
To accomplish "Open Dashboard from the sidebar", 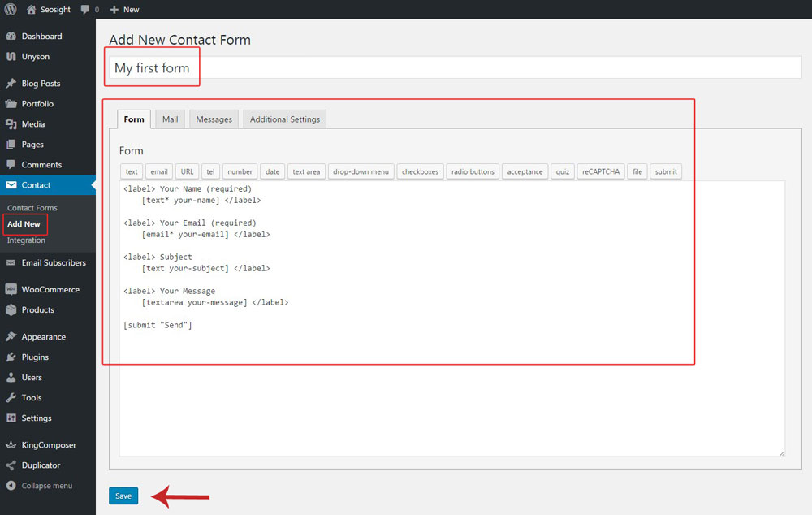I will pos(41,37).
